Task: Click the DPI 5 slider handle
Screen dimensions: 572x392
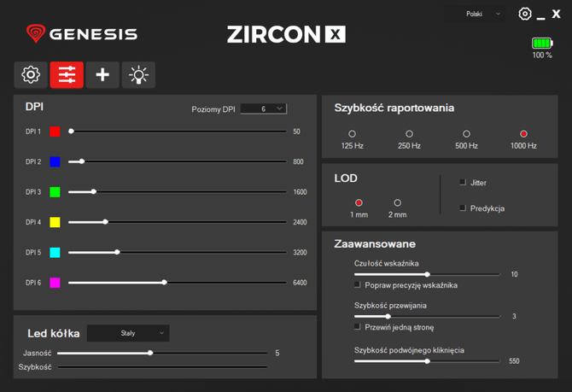Action: pos(117,252)
